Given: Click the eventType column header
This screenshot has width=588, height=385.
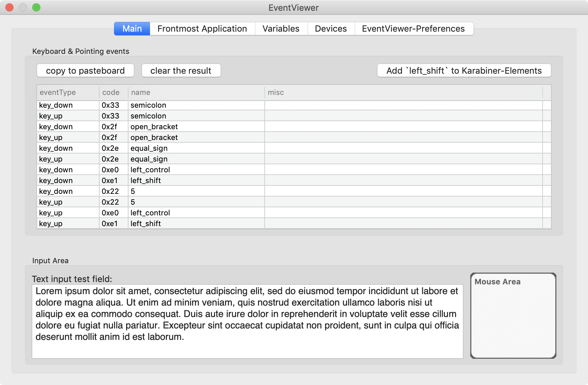Looking at the screenshot, I should click(57, 92).
